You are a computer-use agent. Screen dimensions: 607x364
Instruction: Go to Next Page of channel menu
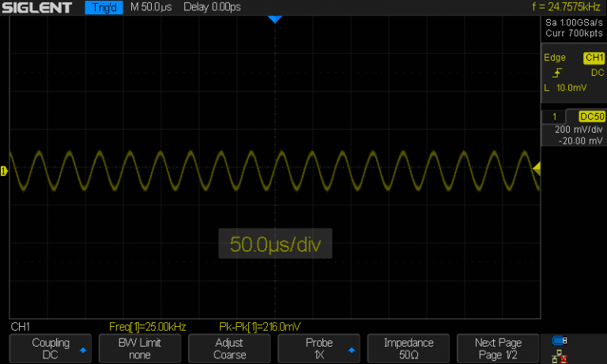pos(498,349)
